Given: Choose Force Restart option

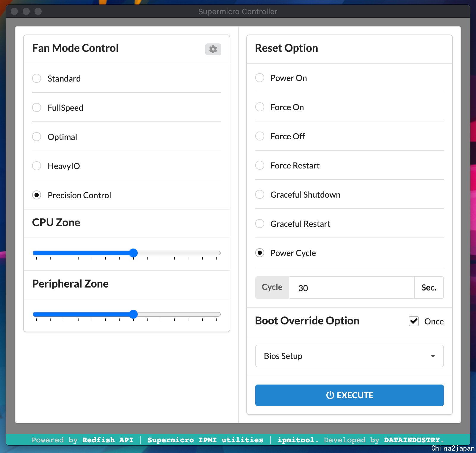Looking at the screenshot, I should [x=260, y=165].
